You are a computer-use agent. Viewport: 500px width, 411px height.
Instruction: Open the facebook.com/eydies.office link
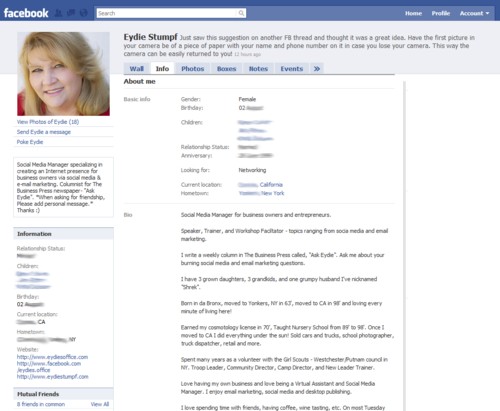point(49,367)
